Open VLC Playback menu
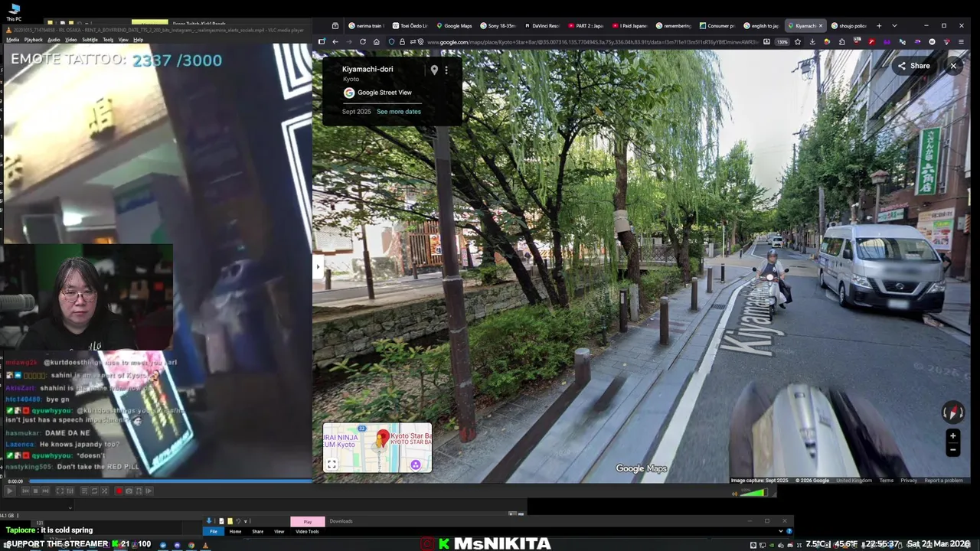980x551 pixels. click(34, 40)
